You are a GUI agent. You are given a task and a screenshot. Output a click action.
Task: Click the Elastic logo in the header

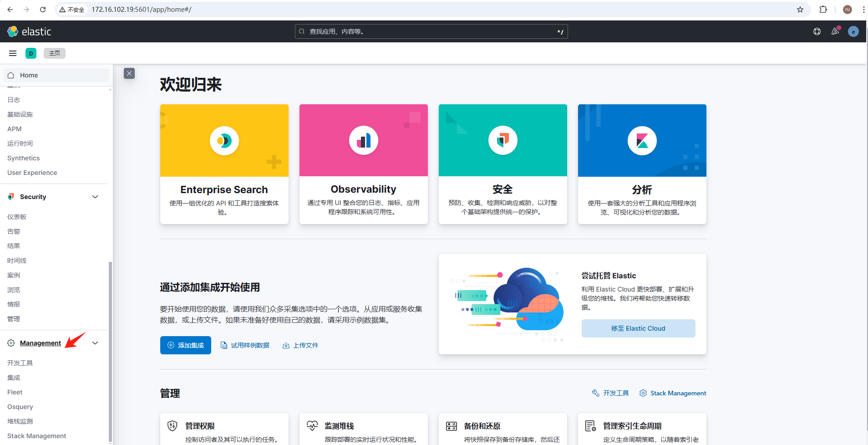tap(29, 31)
